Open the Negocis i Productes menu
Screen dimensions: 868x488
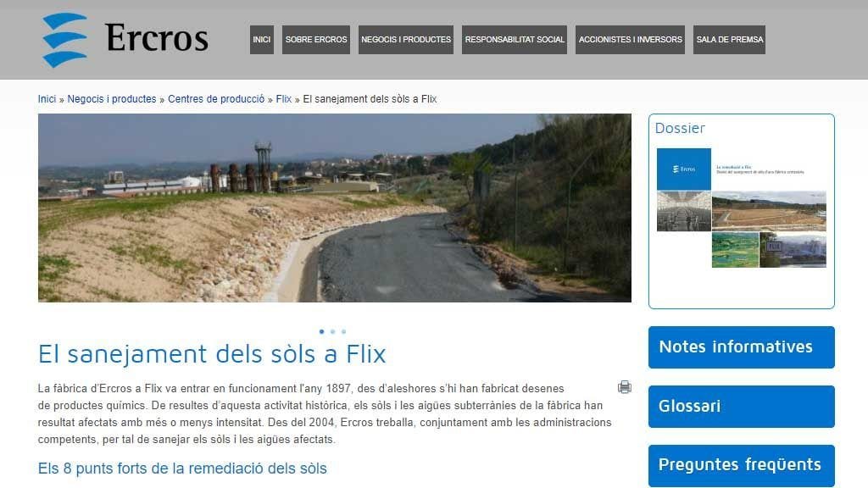click(406, 40)
